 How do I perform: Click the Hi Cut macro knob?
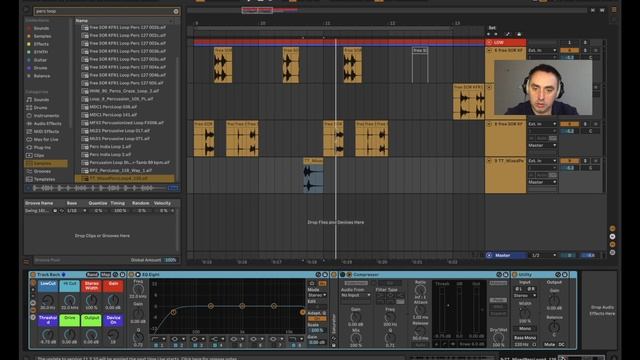click(70, 301)
